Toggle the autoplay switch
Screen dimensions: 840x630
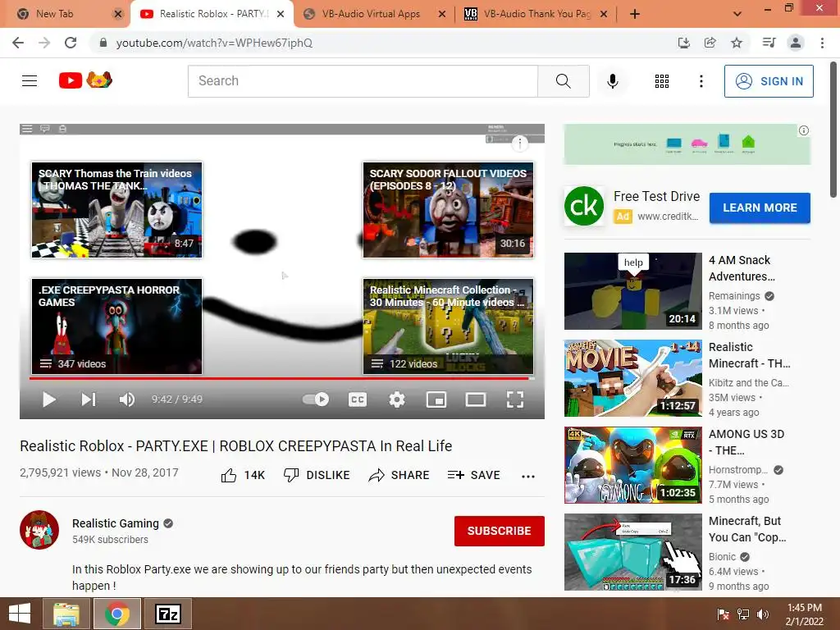[x=316, y=399]
